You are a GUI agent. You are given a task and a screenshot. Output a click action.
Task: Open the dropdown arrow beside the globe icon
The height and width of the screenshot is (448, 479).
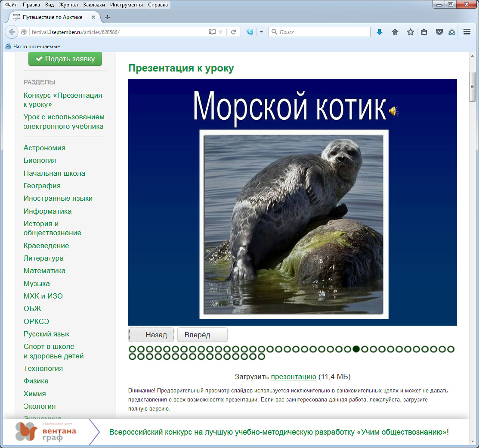point(261,32)
